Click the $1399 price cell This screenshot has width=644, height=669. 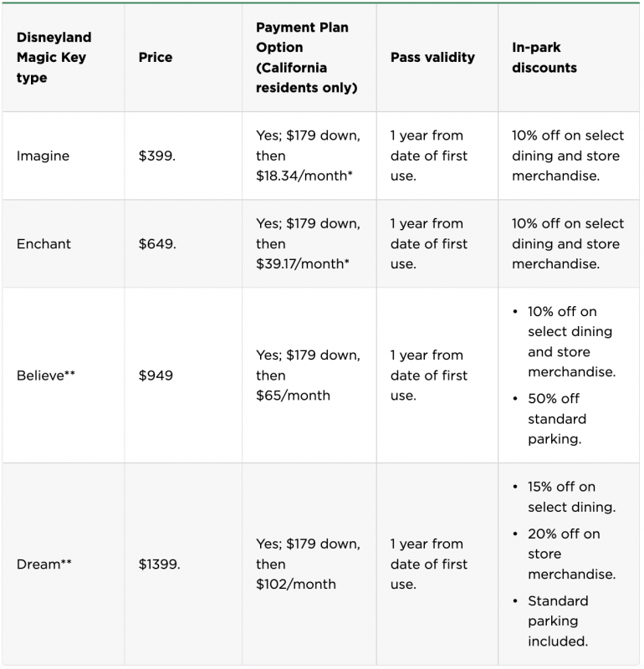point(160,564)
